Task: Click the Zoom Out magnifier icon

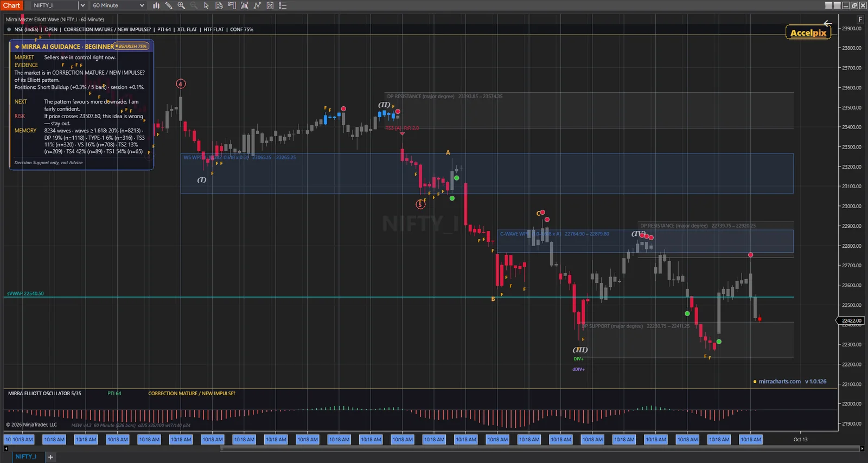Action: tap(194, 5)
